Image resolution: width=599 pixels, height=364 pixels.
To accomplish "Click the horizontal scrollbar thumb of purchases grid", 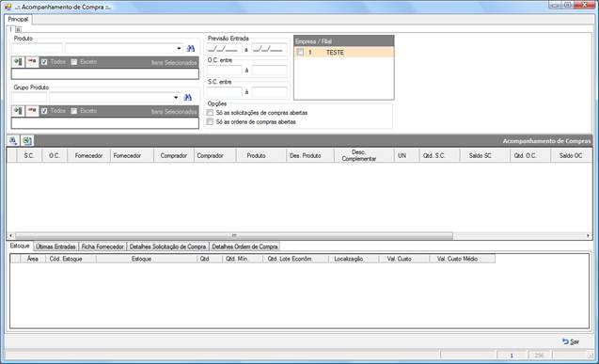I will point(234,236).
